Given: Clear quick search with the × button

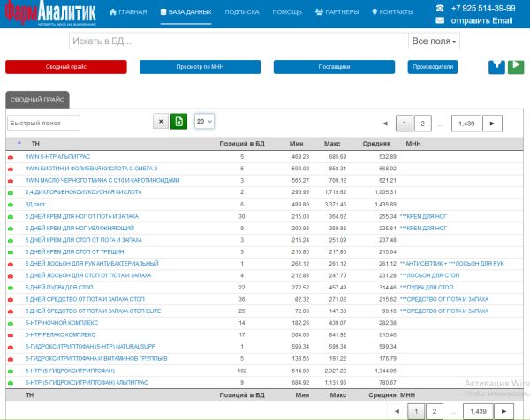Looking at the screenshot, I should click(x=161, y=121).
